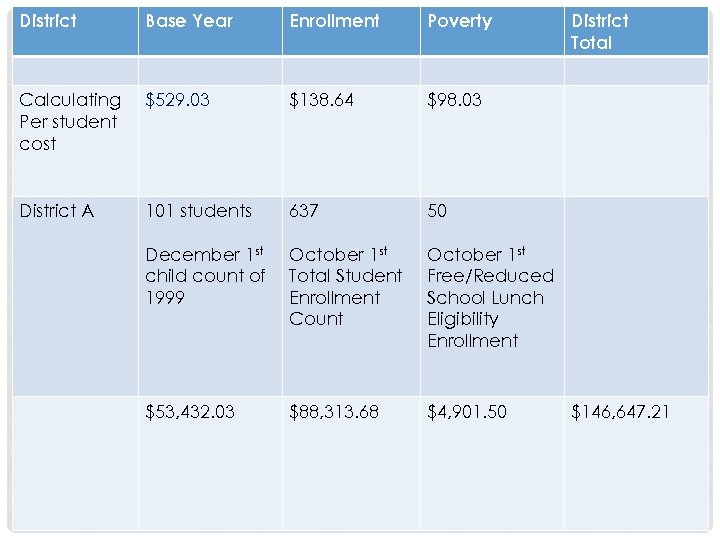
Task: Click the Total Student Enrollment Count text
Action: [x=345, y=287]
